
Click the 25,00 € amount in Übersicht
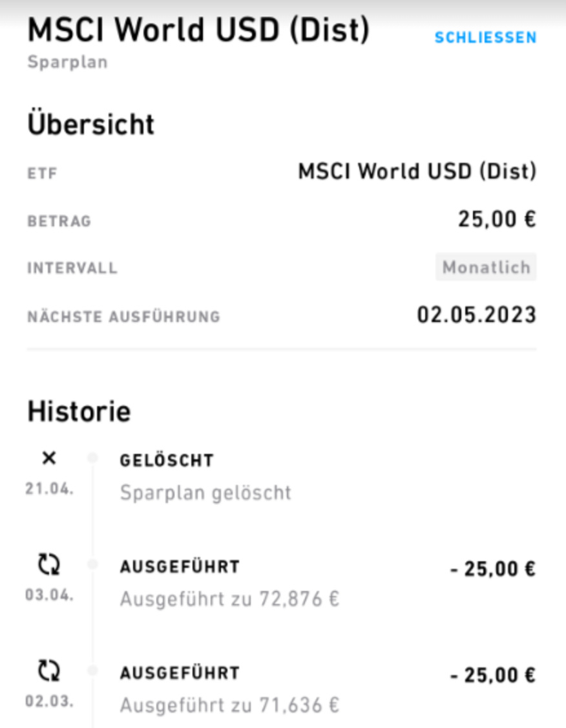[x=497, y=220]
